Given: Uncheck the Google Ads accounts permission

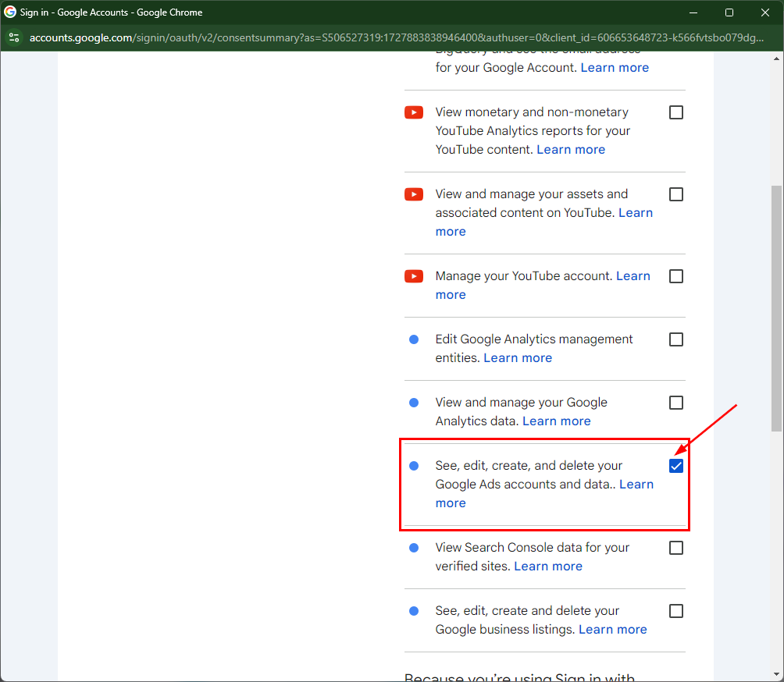Looking at the screenshot, I should click(676, 466).
